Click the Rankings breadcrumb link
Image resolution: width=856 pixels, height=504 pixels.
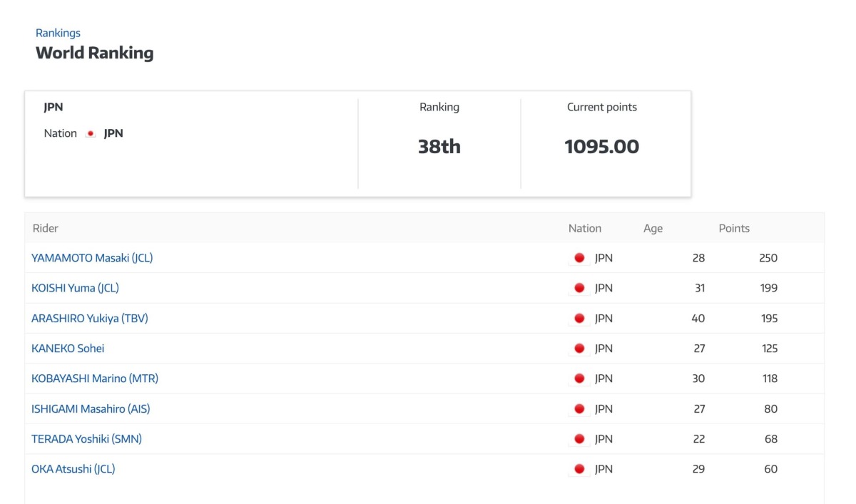[58, 33]
